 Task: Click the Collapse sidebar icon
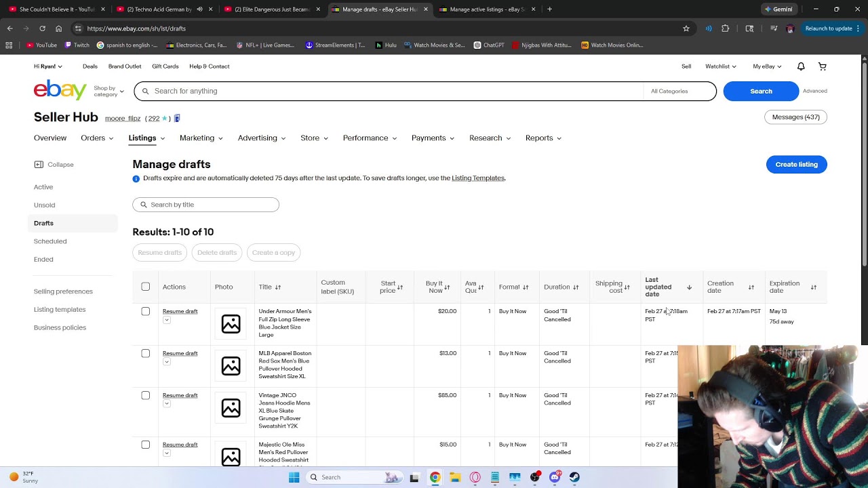(x=39, y=165)
